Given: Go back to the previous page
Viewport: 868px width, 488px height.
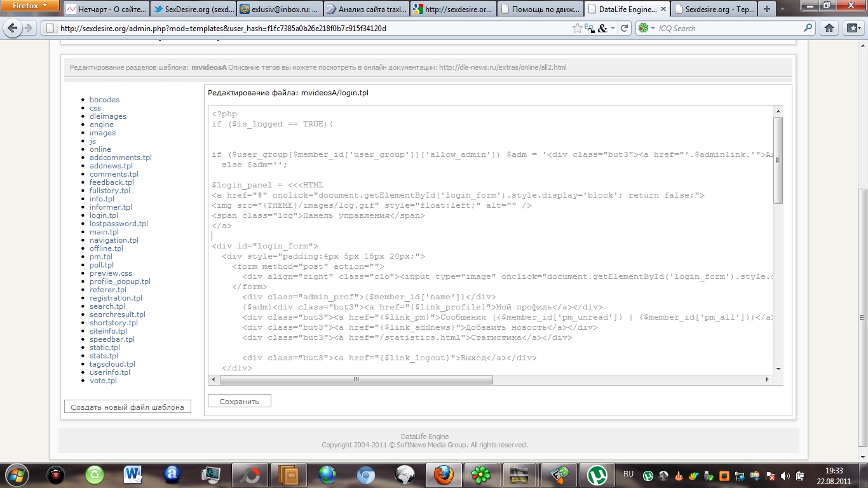Looking at the screenshot, I should [13, 28].
